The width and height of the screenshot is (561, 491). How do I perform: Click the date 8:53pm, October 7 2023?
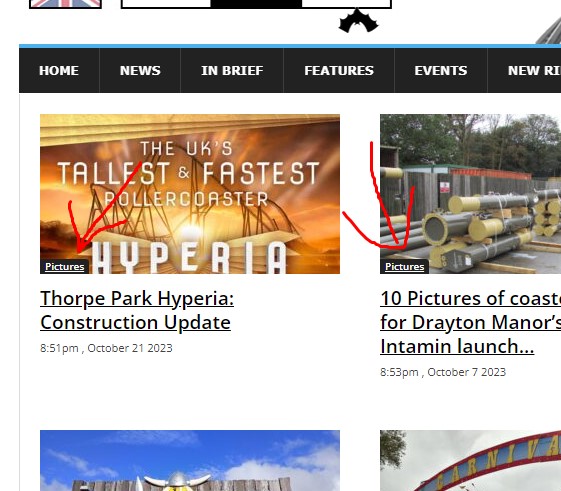[443, 372]
